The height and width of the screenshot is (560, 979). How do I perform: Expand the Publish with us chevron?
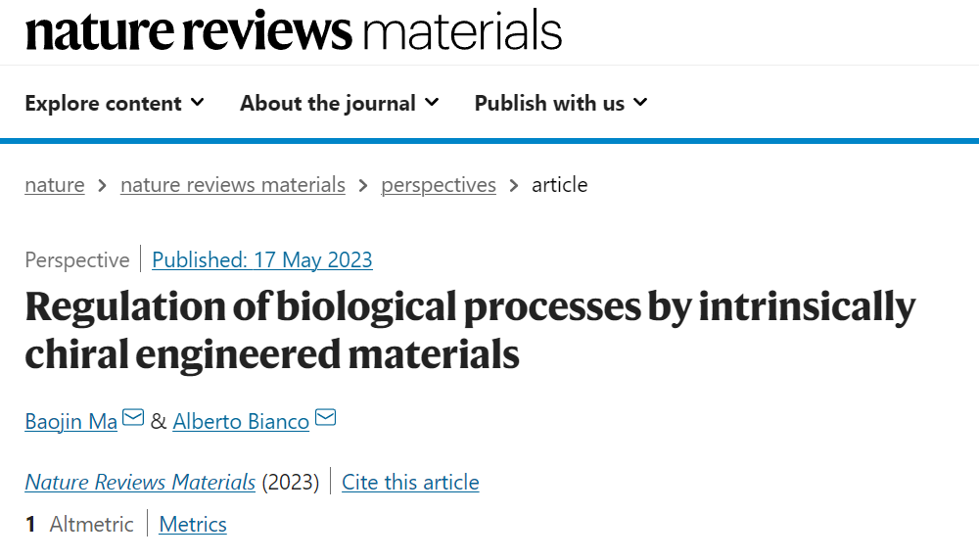point(640,103)
